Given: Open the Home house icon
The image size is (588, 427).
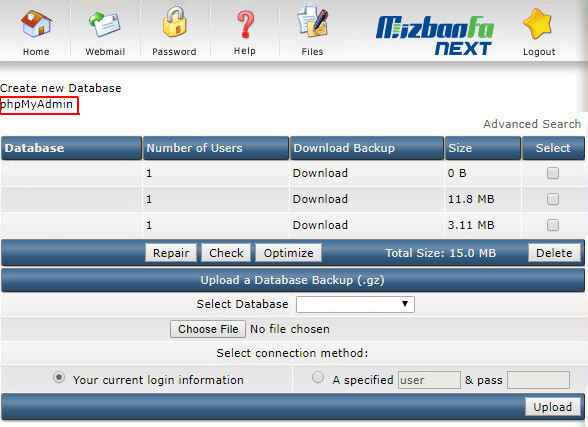Looking at the screenshot, I should pyautogui.click(x=36, y=24).
